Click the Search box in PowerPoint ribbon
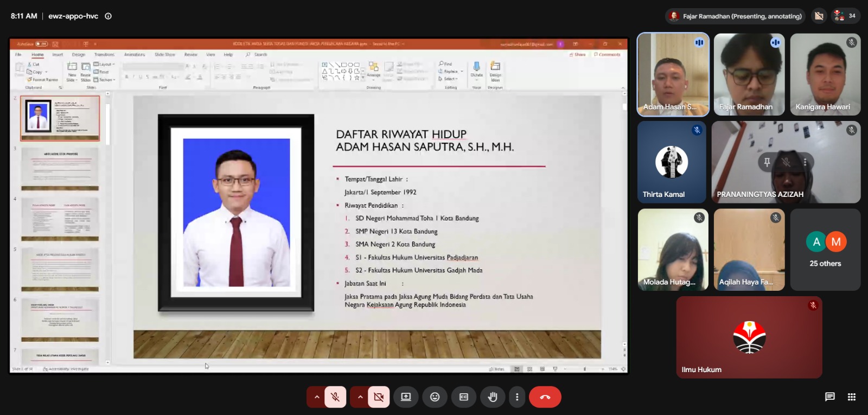Viewport: 868px width, 415px height. pos(257,55)
